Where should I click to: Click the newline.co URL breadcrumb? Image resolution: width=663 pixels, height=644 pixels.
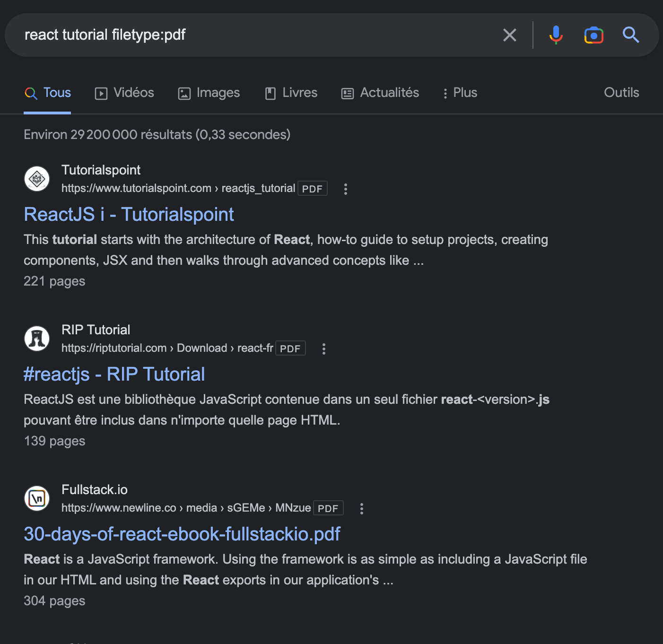[186, 508]
